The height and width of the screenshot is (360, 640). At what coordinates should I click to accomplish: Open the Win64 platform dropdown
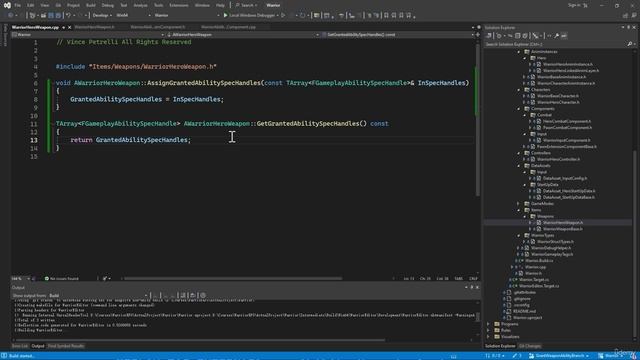pyautogui.click(x=133, y=16)
